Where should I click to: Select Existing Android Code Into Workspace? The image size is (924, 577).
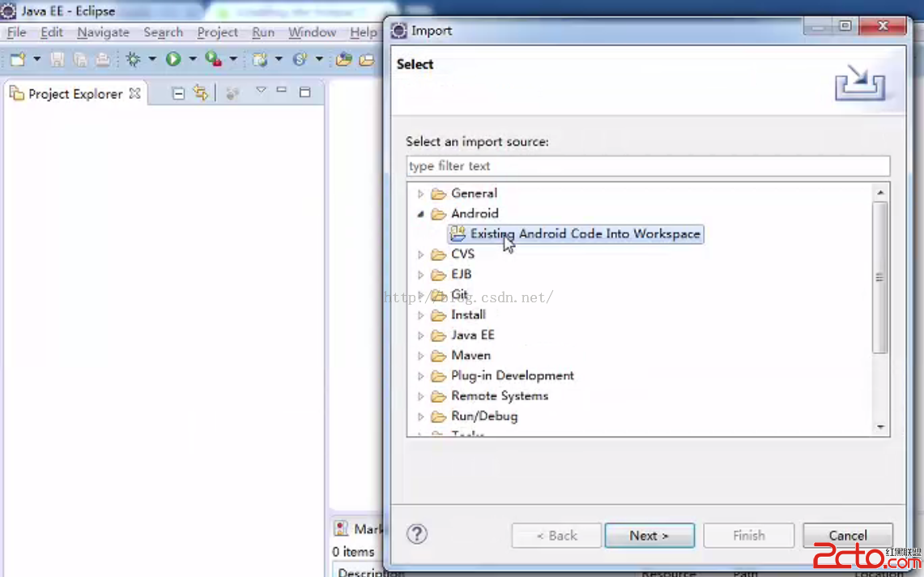point(575,233)
